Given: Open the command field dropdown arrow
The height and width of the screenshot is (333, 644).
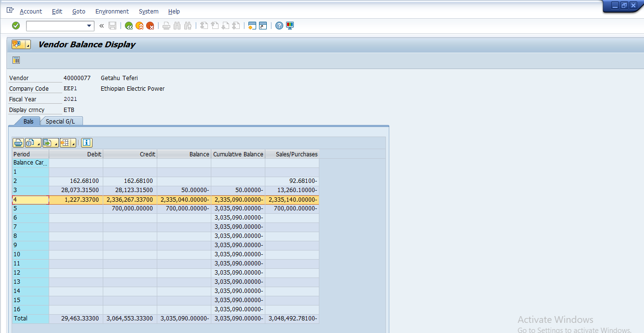Looking at the screenshot, I should (89, 26).
